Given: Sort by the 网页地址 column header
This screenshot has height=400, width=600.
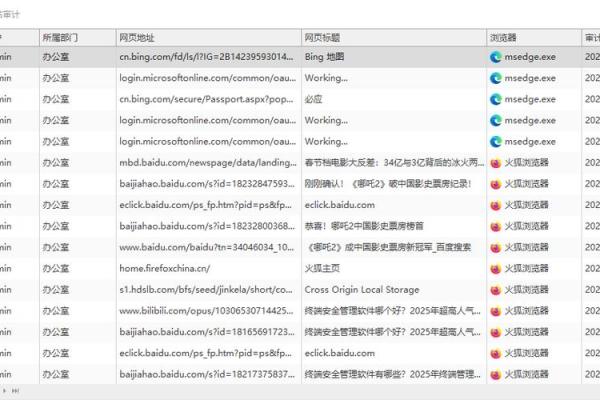Looking at the screenshot, I should (209, 38).
